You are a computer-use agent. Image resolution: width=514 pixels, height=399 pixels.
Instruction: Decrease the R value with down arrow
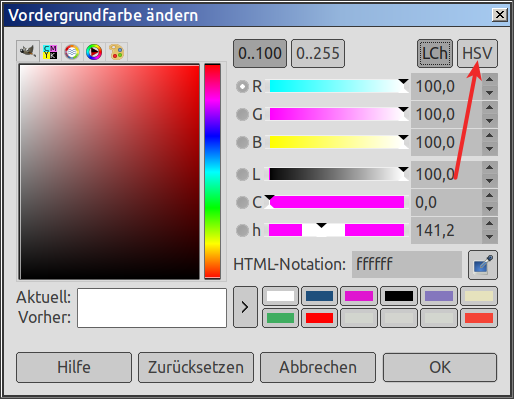pos(489,93)
